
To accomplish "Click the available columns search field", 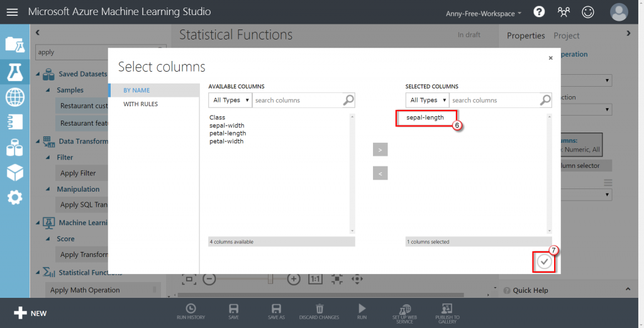I will [x=297, y=100].
